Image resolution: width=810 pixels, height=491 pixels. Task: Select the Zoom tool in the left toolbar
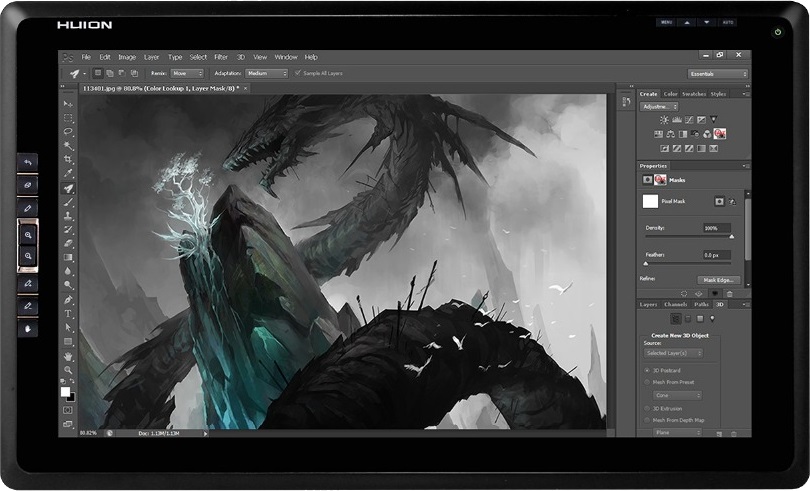pos(68,370)
